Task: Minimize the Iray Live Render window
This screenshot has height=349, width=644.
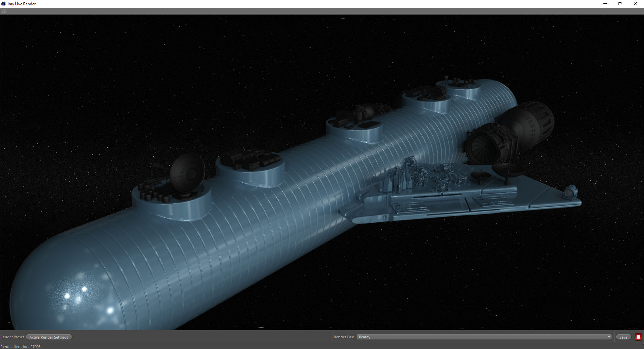Action: point(605,4)
